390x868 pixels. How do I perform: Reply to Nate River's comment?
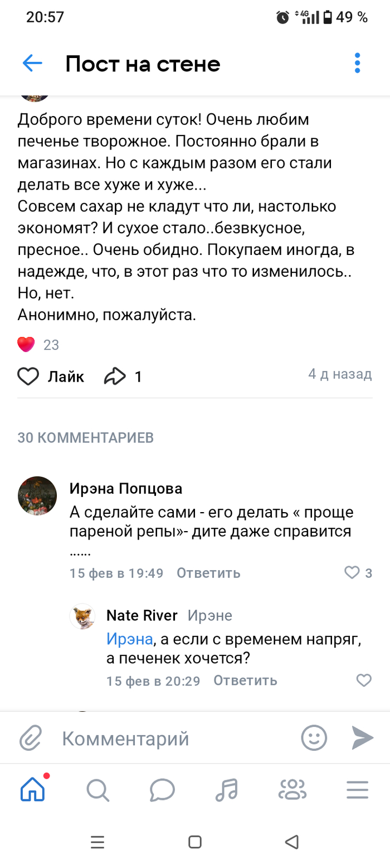click(x=245, y=680)
